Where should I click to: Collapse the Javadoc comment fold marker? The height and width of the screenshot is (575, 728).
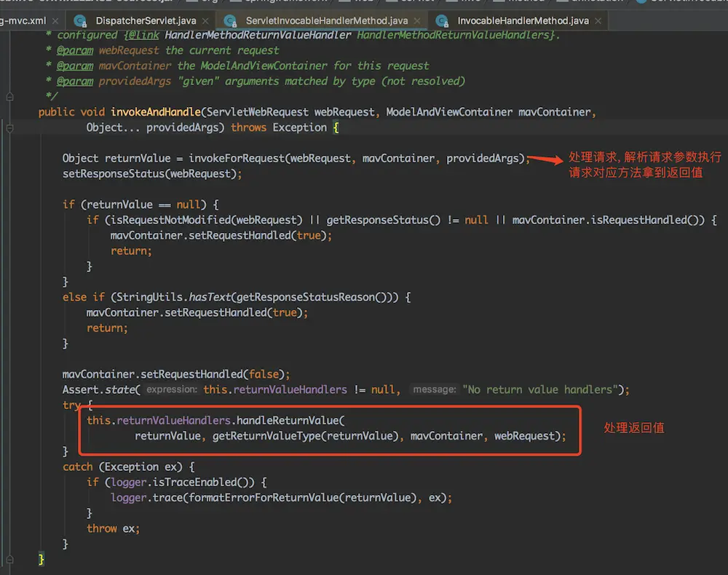[9, 96]
